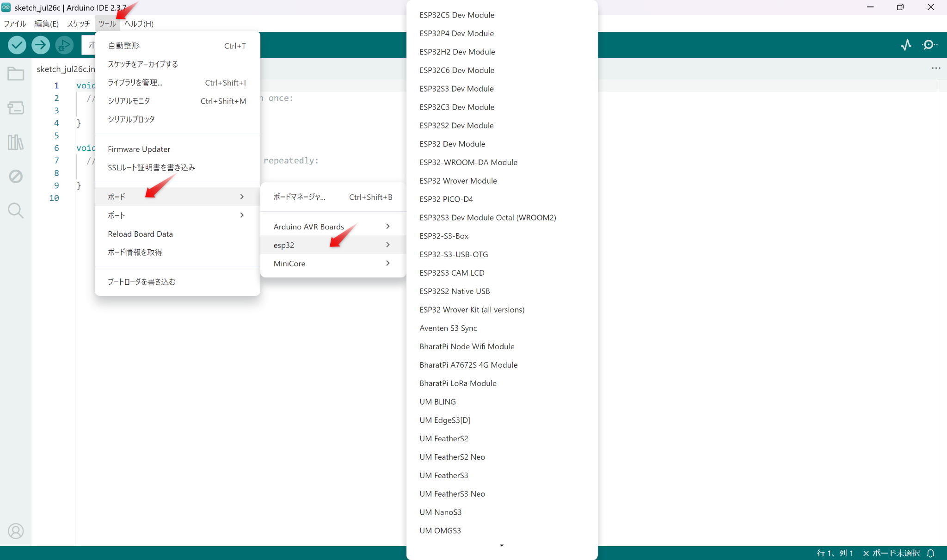
Task: Open the Serial Plotter toolbar icon
Action: [x=906, y=45]
